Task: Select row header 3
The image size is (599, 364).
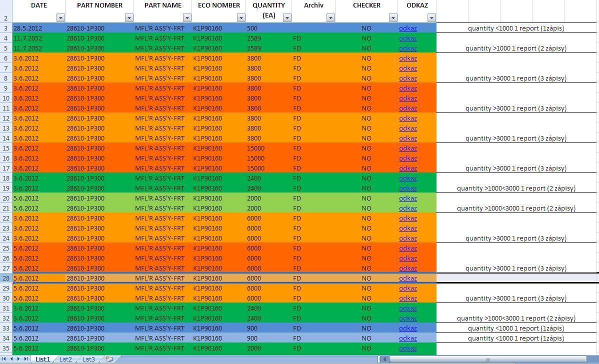Action: pyautogui.click(x=6, y=28)
